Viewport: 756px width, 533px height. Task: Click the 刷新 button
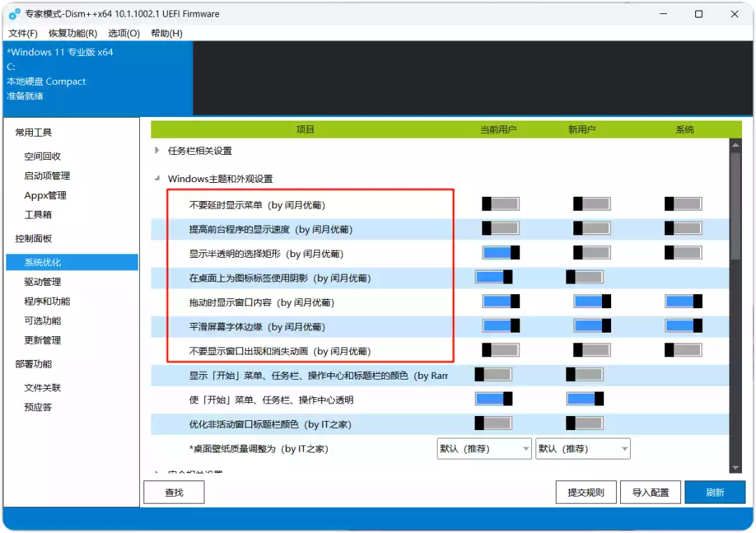(715, 492)
